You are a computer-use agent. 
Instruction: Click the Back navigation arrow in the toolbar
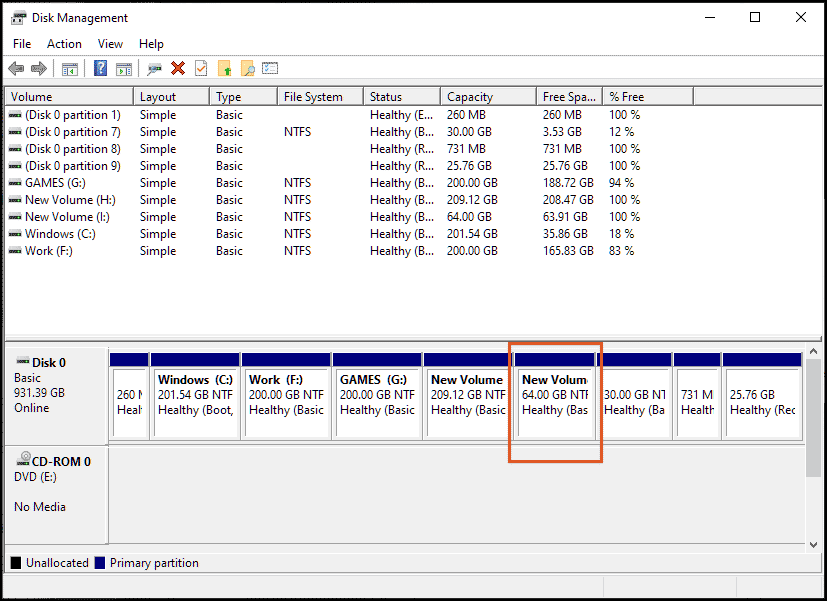(15, 68)
